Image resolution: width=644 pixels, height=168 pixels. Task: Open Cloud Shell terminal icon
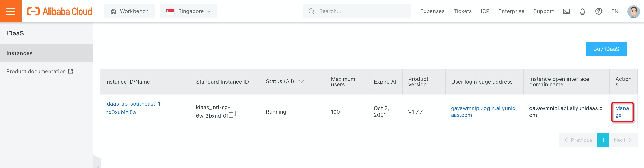(566, 11)
